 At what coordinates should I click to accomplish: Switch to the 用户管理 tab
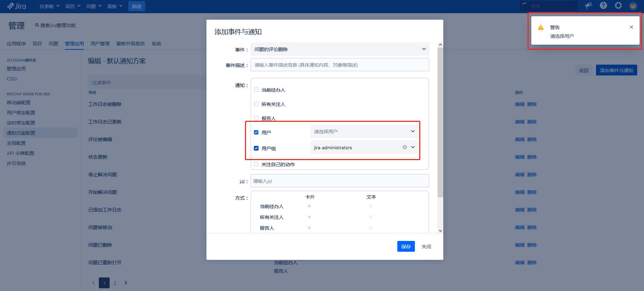click(x=100, y=44)
